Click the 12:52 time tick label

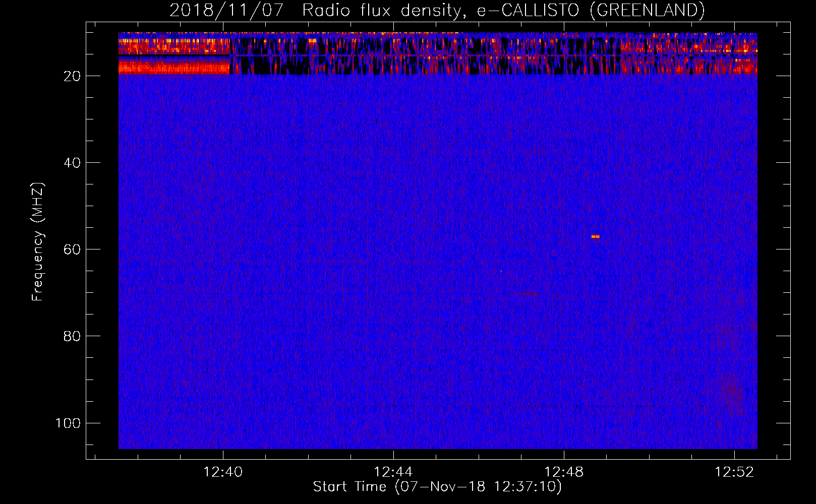point(734,472)
